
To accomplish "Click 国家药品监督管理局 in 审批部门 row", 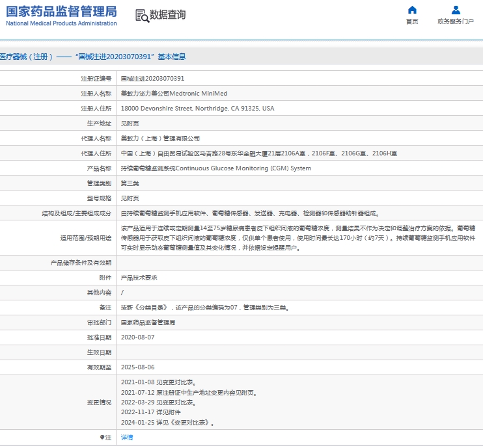I will tap(148, 323).
